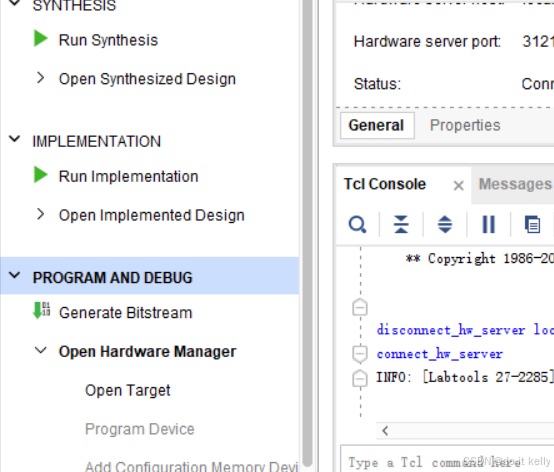Switch to the Properties tab
This screenshot has width=554, height=472.
(x=465, y=125)
